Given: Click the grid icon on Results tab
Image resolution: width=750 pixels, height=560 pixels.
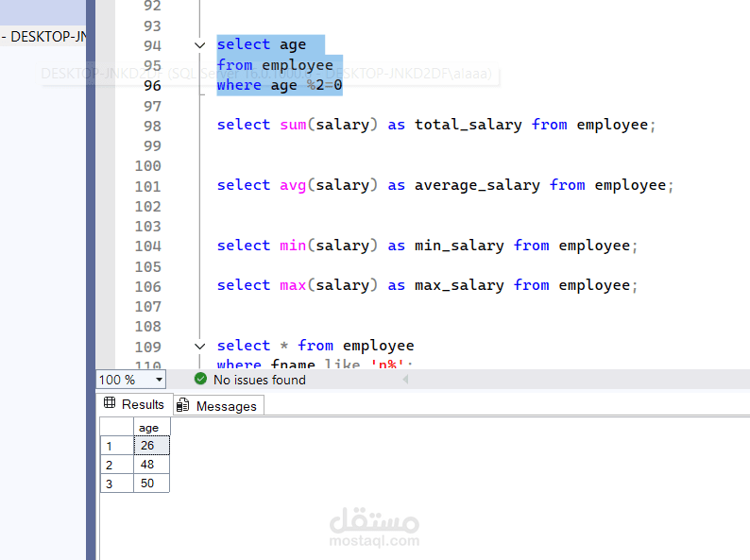Looking at the screenshot, I should click(110, 404).
